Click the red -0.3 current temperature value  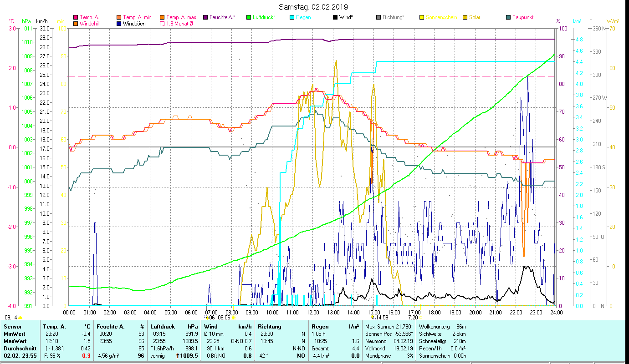pyautogui.click(x=85, y=356)
